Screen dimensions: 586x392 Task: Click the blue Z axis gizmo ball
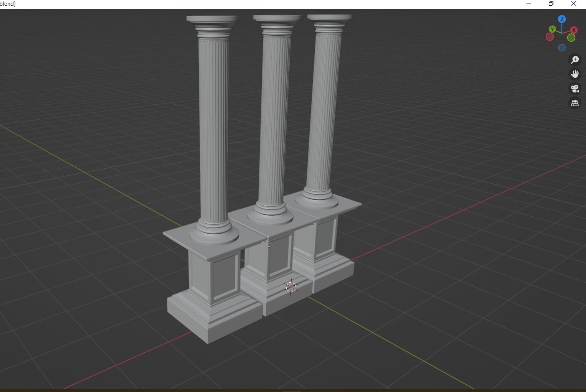click(x=562, y=19)
